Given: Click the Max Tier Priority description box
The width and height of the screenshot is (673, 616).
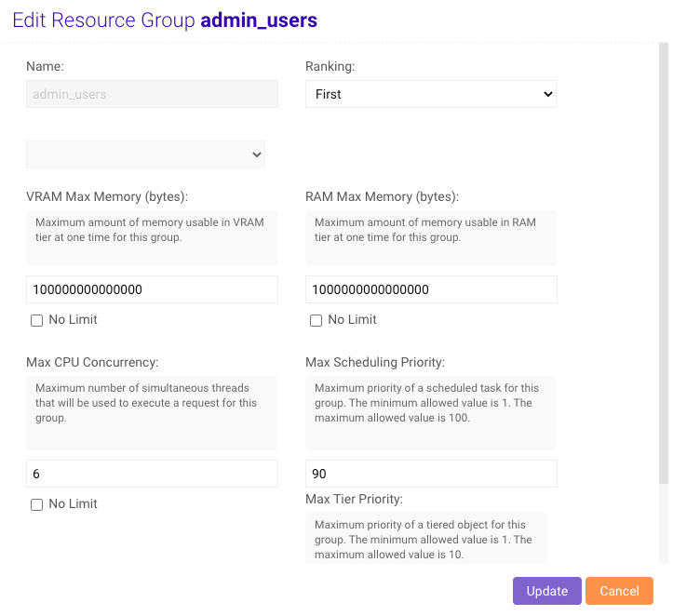Looking at the screenshot, I should (x=426, y=539).
